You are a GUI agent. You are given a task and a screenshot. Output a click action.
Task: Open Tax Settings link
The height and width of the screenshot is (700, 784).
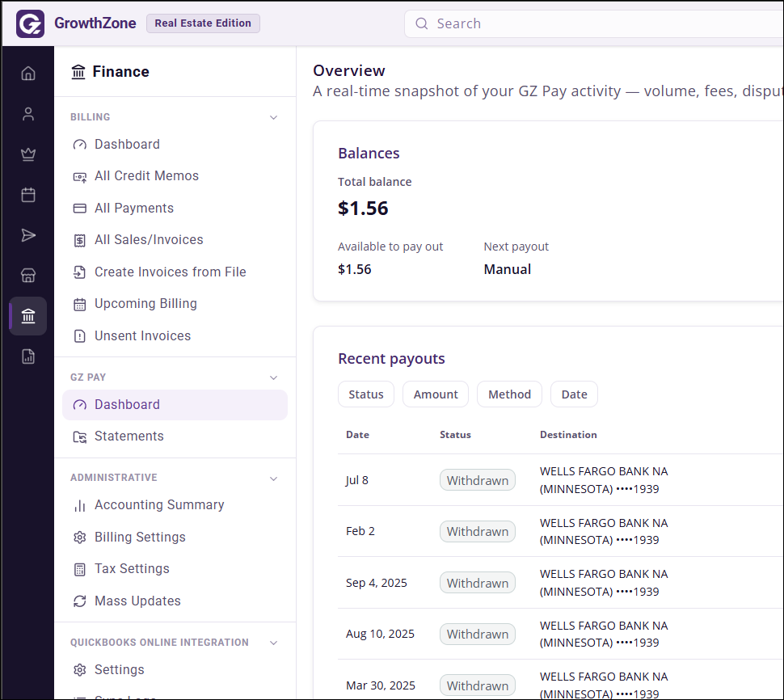(175, 569)
